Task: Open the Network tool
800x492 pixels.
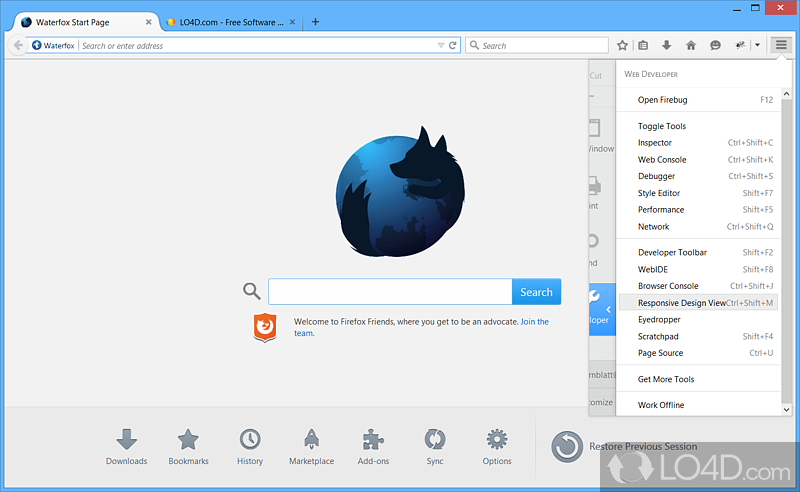Action: [x=698, y=227]
